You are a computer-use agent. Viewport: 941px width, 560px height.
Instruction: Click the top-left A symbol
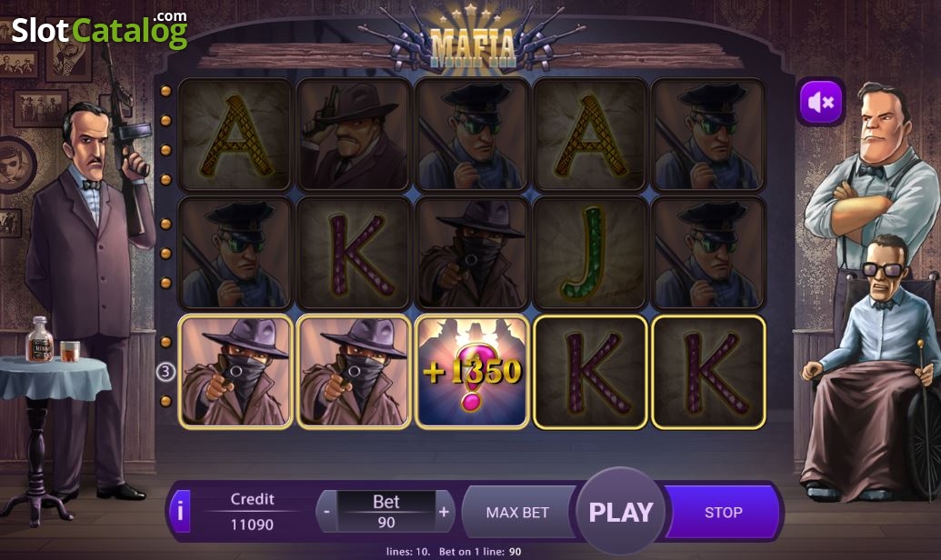(x=235, y=135)
